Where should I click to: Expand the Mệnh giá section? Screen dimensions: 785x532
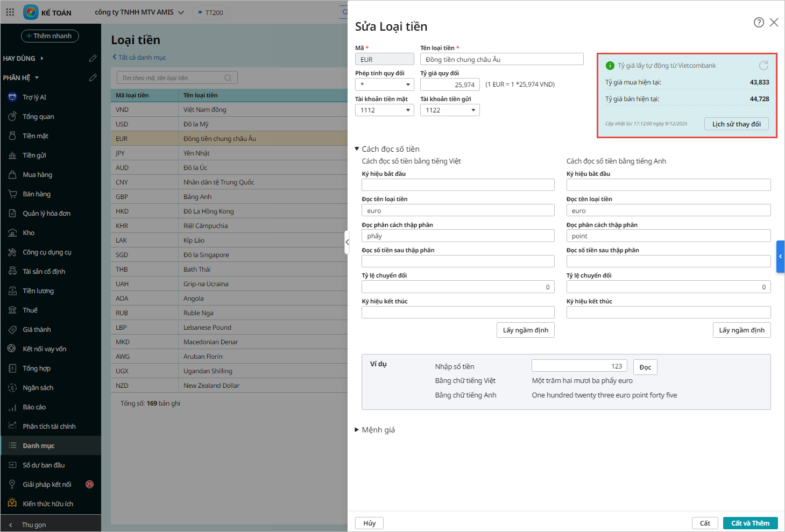(357, 430)
